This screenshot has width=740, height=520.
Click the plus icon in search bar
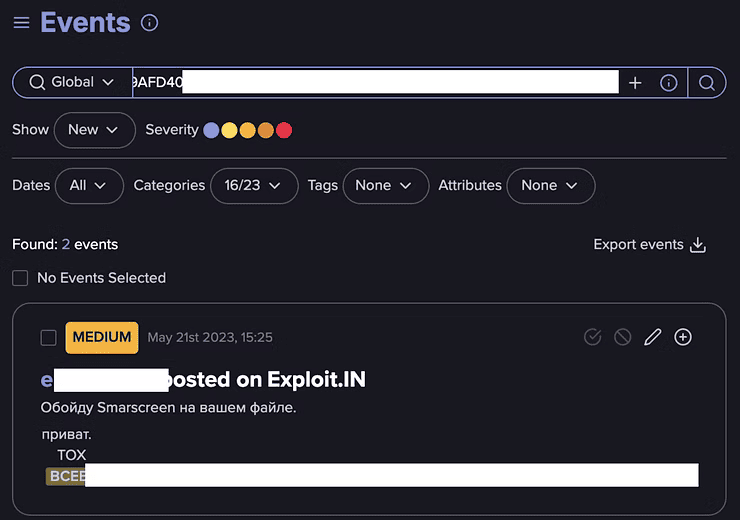(x=635, y=83)
